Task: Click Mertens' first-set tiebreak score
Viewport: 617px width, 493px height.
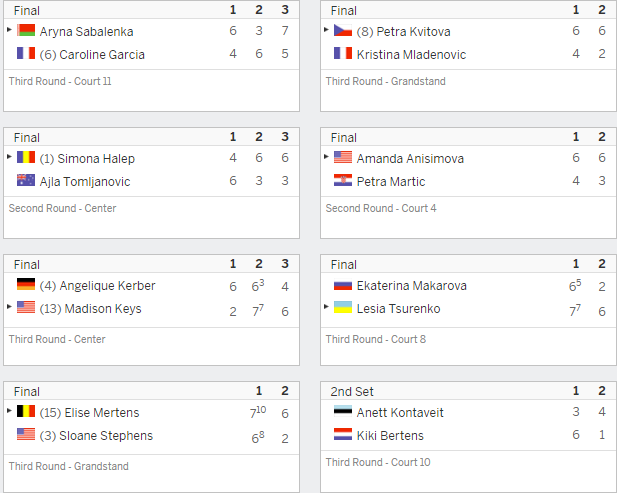Action: coord(258,412)
